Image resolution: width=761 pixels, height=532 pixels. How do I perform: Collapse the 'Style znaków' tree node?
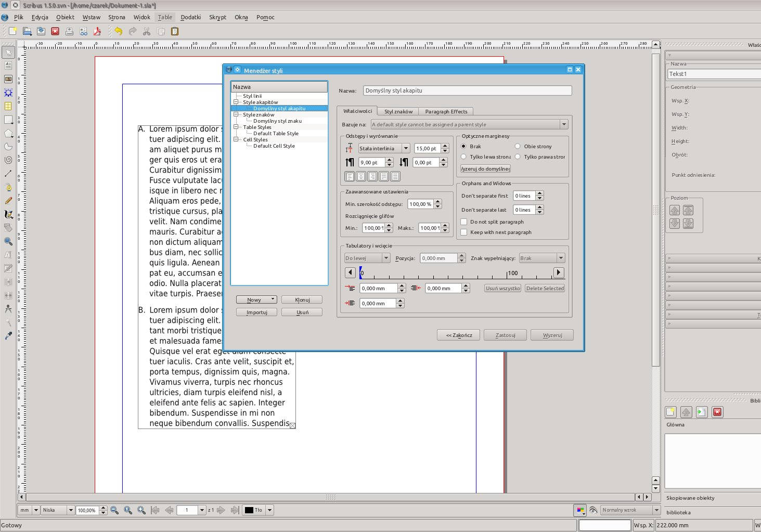coord(236,114)
